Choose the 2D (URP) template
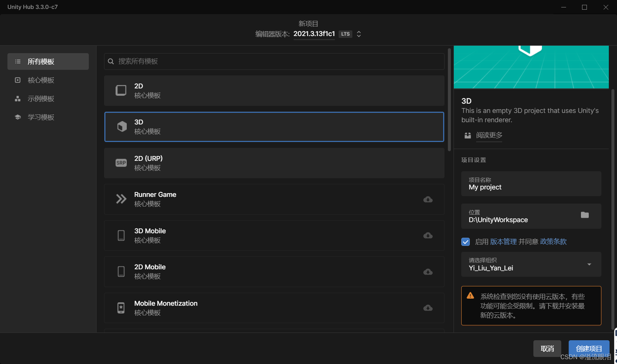Viewport: 617px width, 364px height. [274, 163]
